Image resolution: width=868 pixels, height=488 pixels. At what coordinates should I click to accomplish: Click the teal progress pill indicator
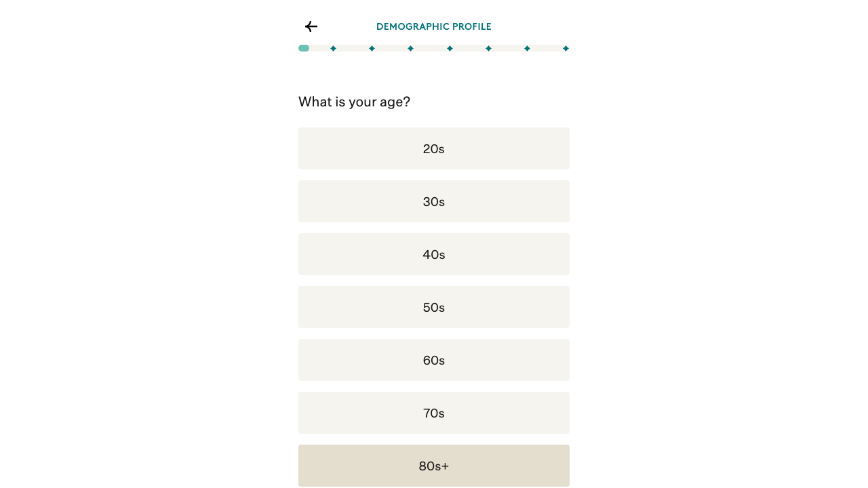tap(304, 48)
